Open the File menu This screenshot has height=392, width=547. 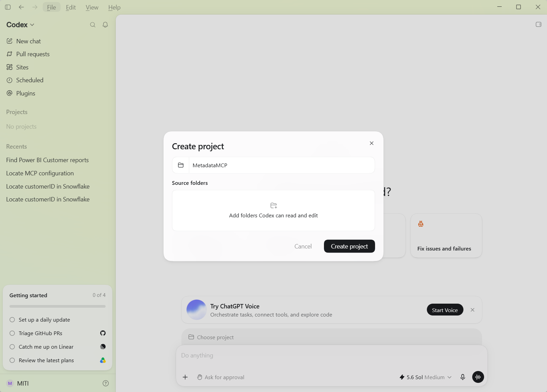[x=51, y=7]
